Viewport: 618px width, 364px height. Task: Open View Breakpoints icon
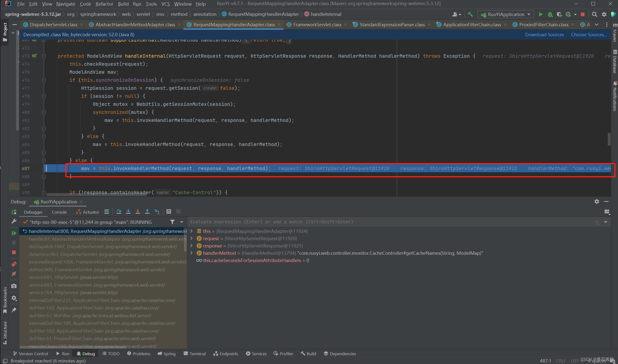tap(14, 264)
